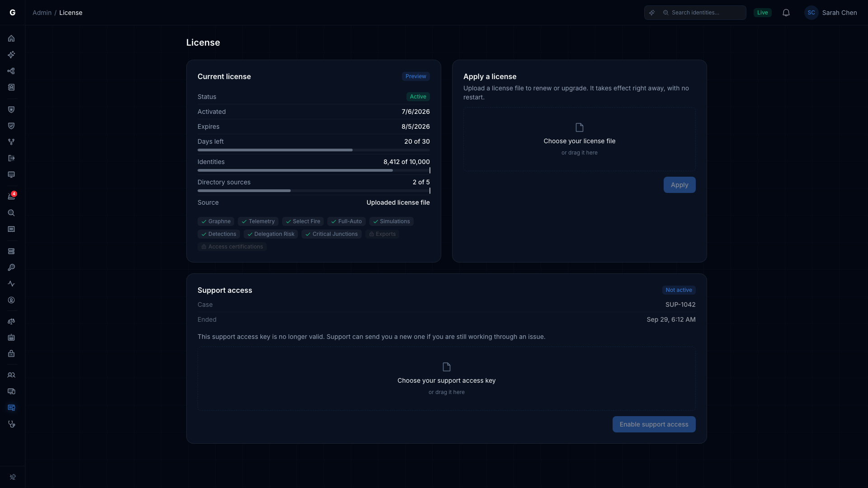The height and width of the screenshot is (488, 868).
Task: Click the exit door arrow sidebar icon
Action: (11, 158)
